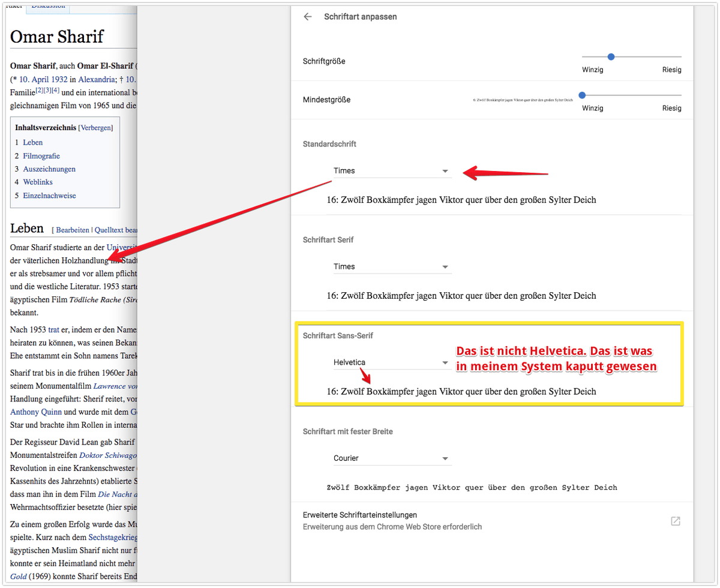Click Verbergen to hide table of contents
Image resolution: width=720 pixels, height=588 pixels.
(x=95, y=128)
